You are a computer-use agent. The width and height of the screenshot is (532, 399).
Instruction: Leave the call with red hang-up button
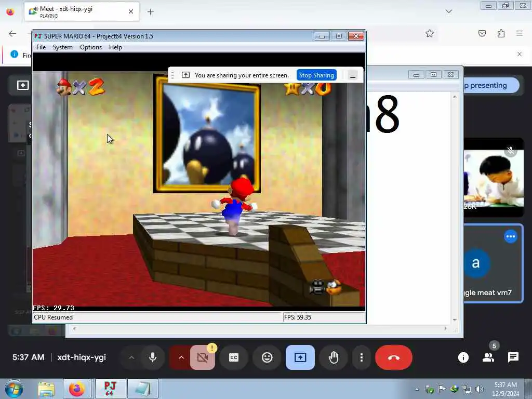(x=394, y=357)
